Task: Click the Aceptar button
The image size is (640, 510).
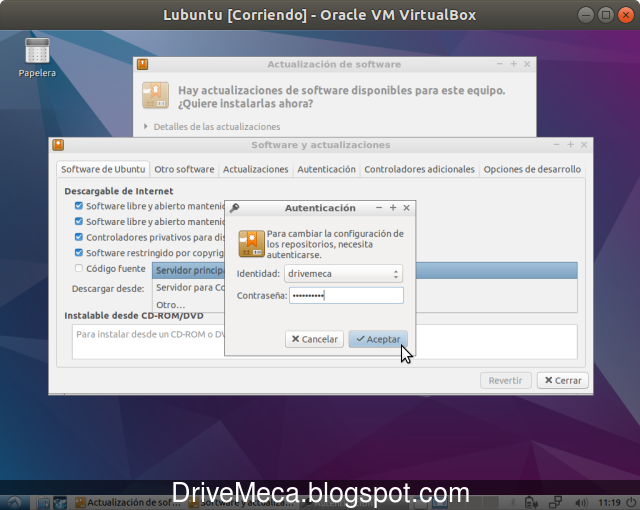Action: pyautogui.click(x=378, y=339)
